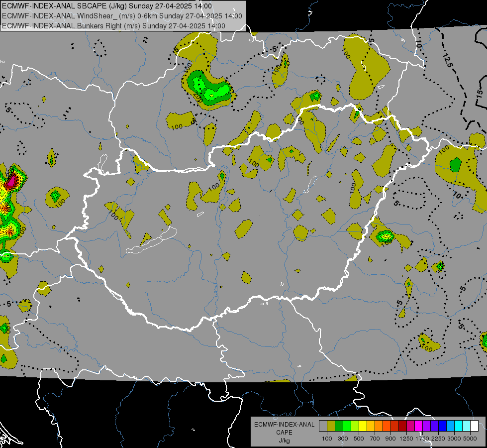Screen dimensions: 487x448
Task: Pick the bright magenta legend swatch
Action: (x=419, y=426)
